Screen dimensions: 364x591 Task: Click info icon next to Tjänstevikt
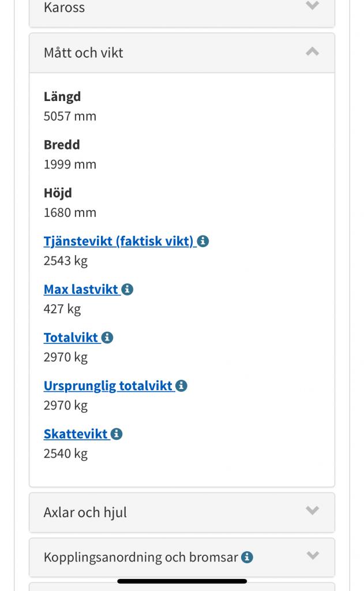(203, 241)
